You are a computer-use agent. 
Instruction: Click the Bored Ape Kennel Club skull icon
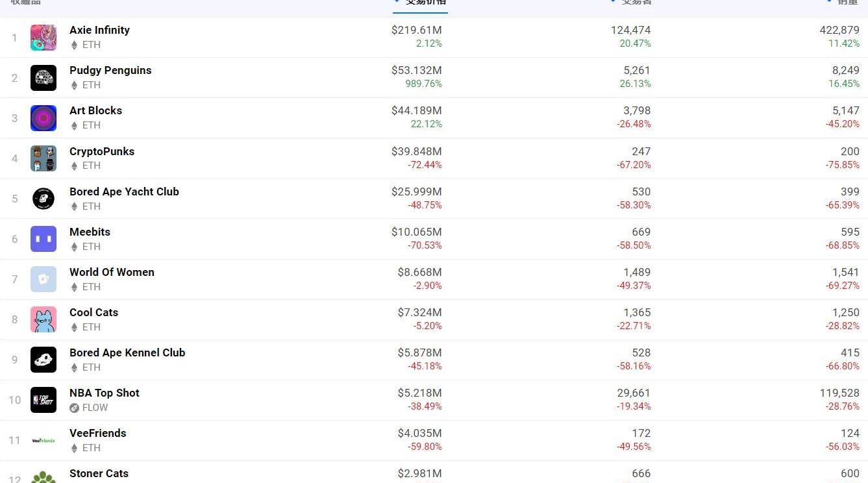pyautogui.click(x=43, y=360)
